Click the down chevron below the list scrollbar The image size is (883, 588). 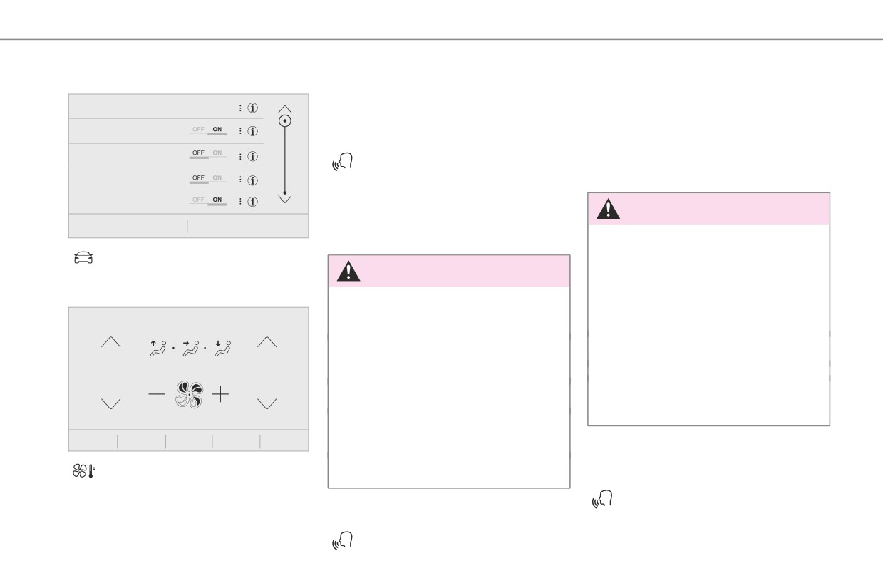point(285,199)
